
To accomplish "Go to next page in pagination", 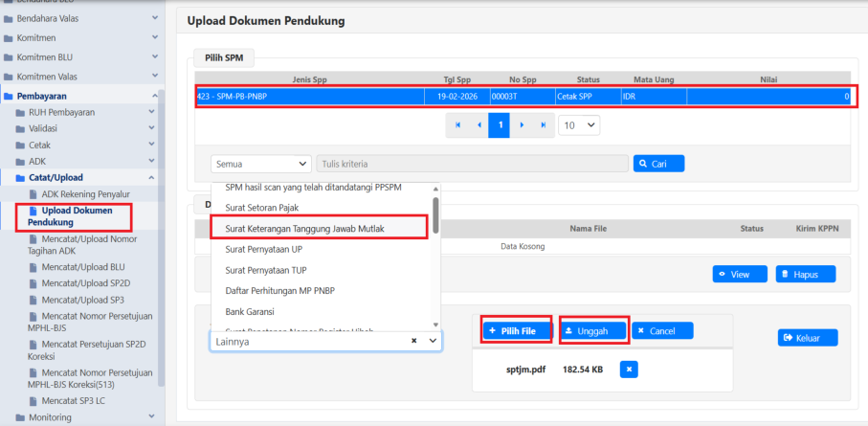I will pyautogui.click(x=522, y=125).
